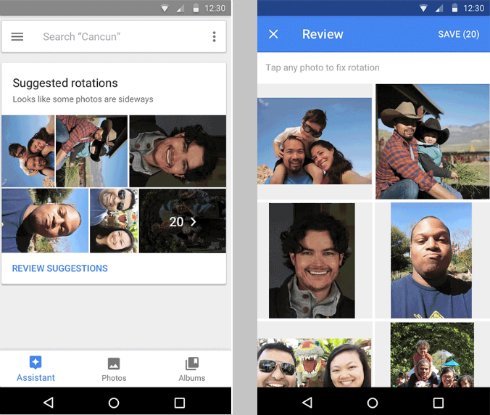Tap the dinosaur selfie photo in Review
Viewport: 490px width, 415px height.
tap(314, 363)
